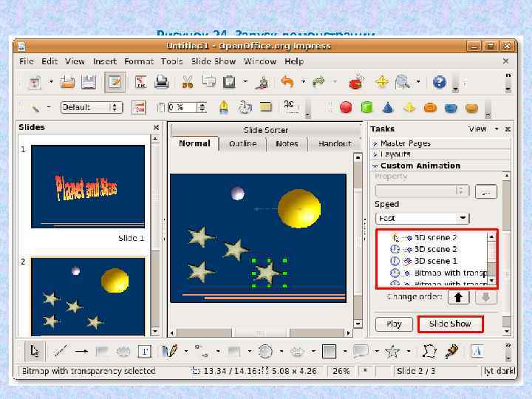Insert a green 3D cylinder
The height and width of the screenshot is (399, 532).
pos(366,108)
